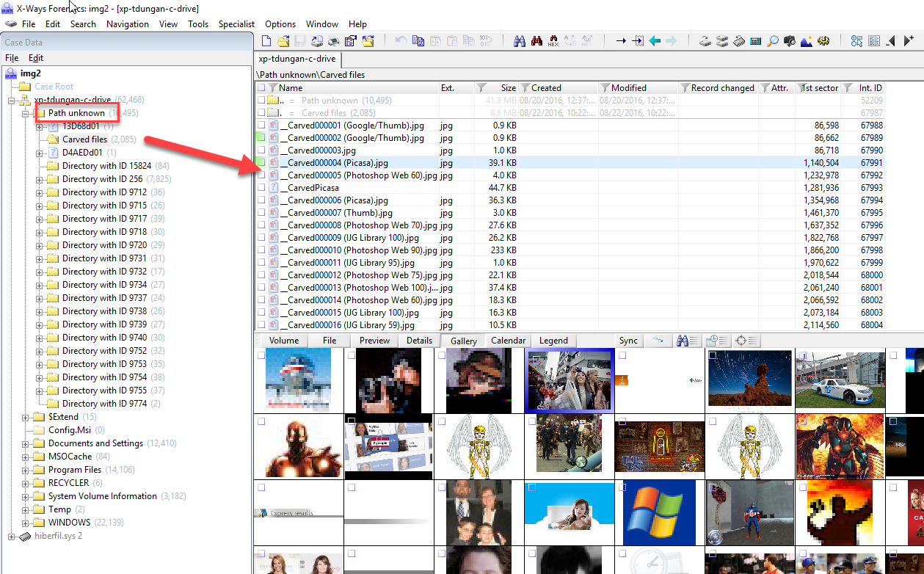Click the Undo toolbar icon
The height and width of the screenshot is (574, 924).
(401, 41)
